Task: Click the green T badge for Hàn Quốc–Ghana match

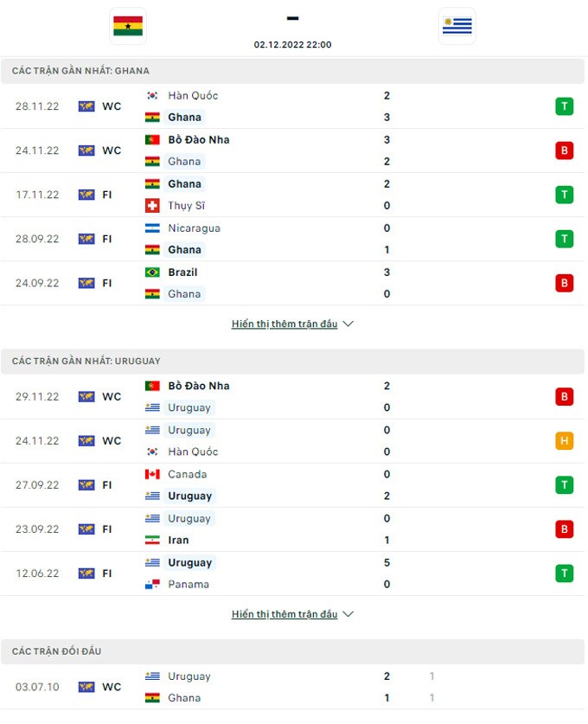Action: click(x=564, y=106)
